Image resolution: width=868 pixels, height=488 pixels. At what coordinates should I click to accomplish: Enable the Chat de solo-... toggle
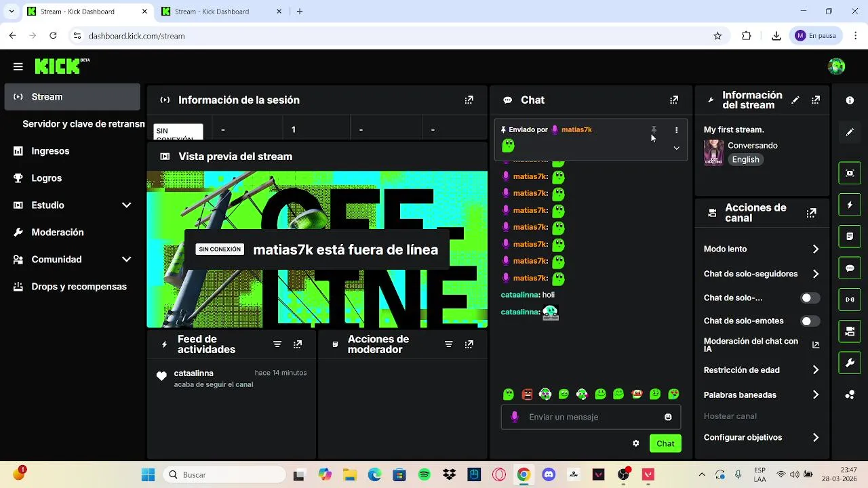(x=810, y=298)
